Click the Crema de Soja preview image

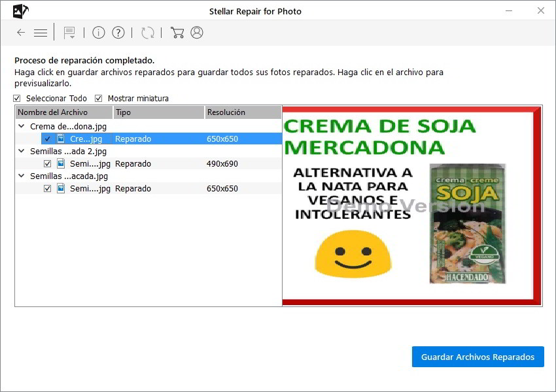click(411, 206)
